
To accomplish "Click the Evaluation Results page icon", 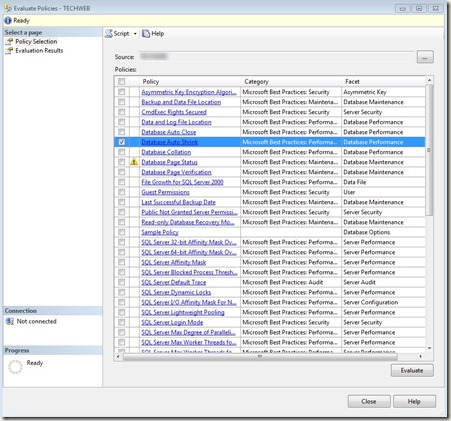I will click(9, 51).
